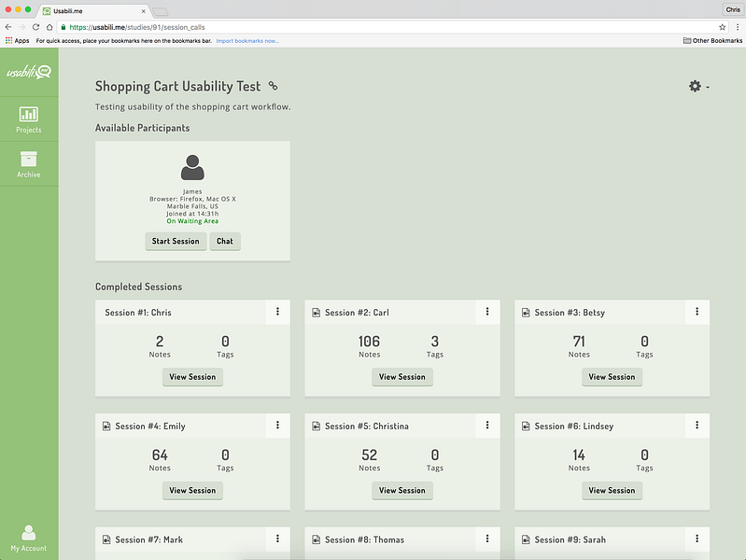Close the Usabili.me tab
Viewport: 746px width, 560px height.
pyautogui.click(x=143, y=11)
